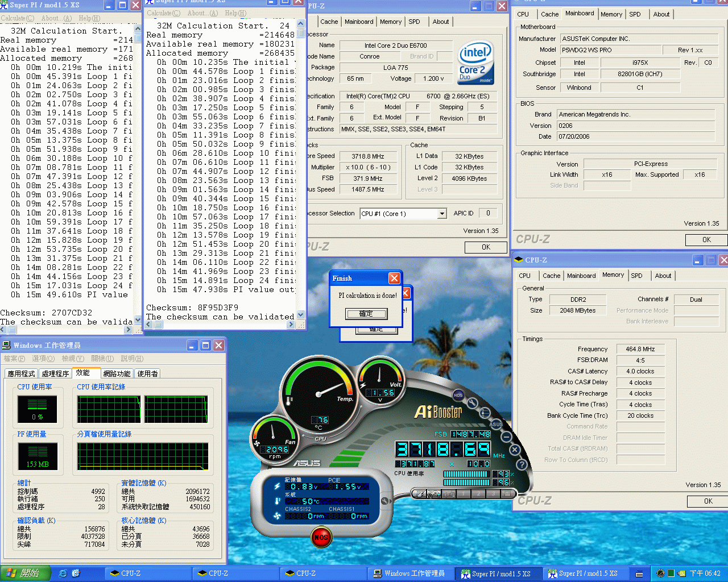Screen dimensions: 728x582
Task: Click the APIC ID field in CPU-Z
Action: pos(488,213)
